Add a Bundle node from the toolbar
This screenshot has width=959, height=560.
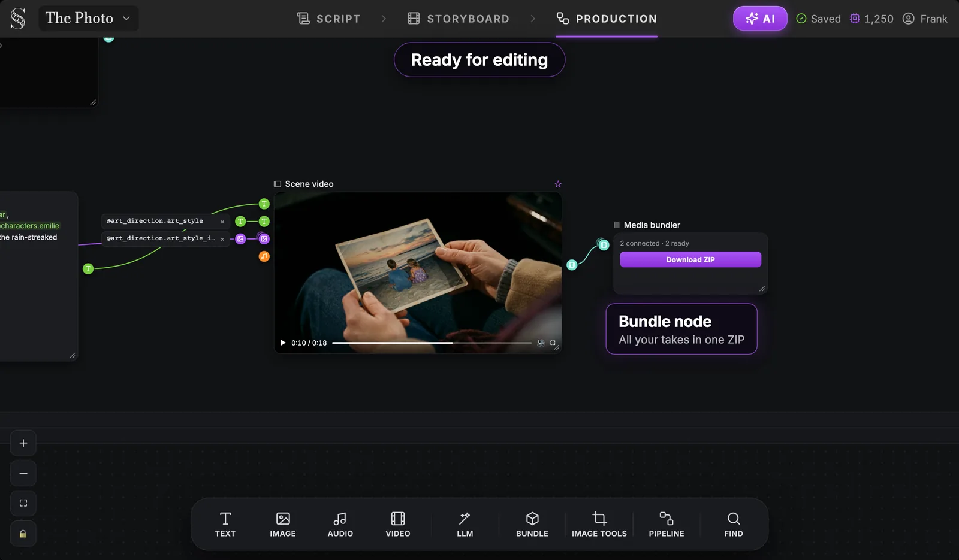(x=532, y=525)
